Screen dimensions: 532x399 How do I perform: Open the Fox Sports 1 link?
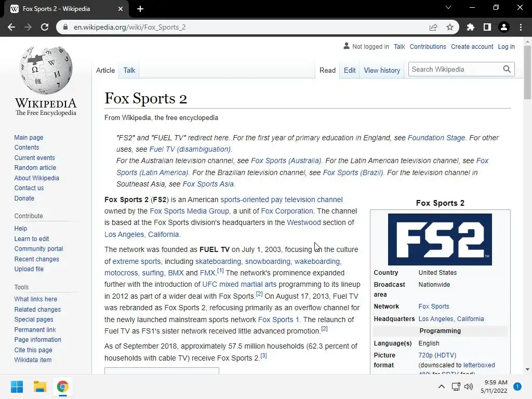point(278,320)
